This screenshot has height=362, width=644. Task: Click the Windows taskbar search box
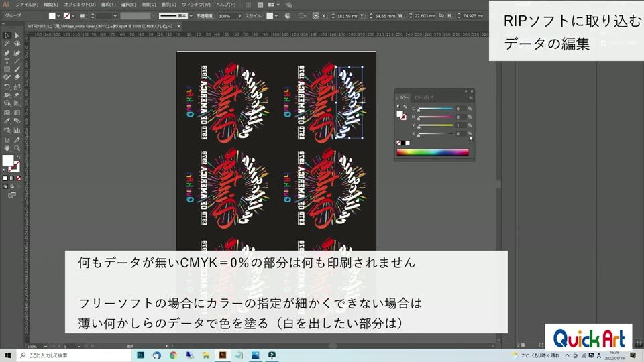(74, 355)
